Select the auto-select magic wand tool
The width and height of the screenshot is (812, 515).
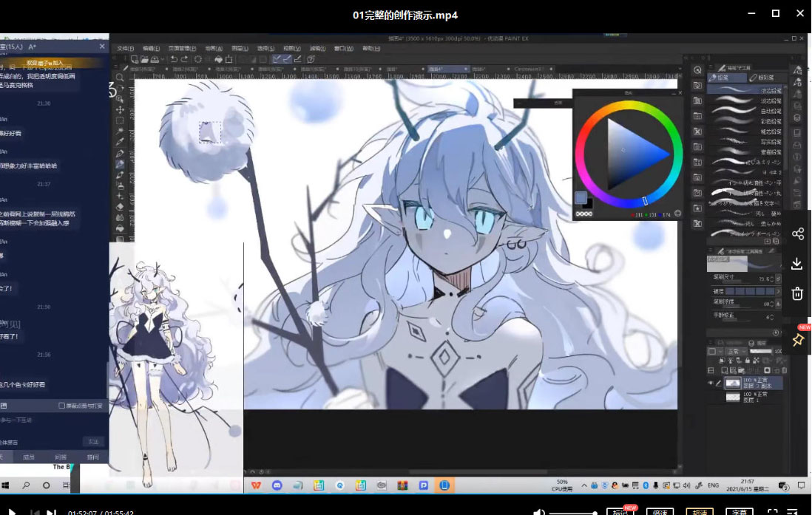pyautogui.click(x=120, y=132)
